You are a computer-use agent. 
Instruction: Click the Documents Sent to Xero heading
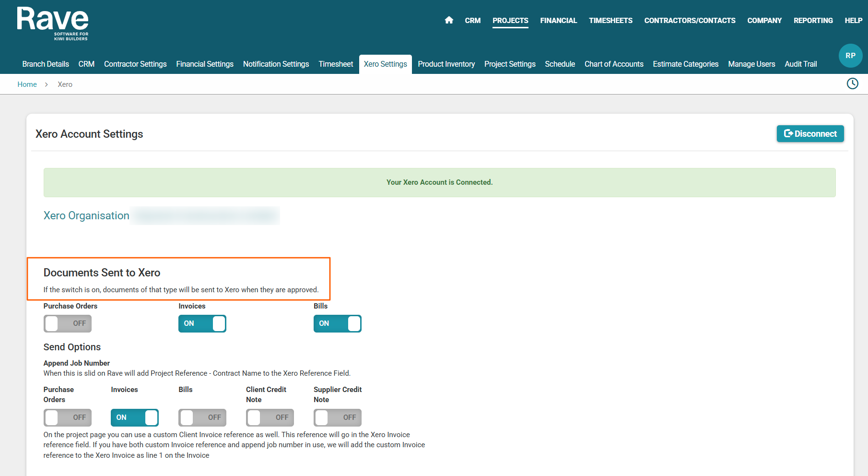point(102,273)
